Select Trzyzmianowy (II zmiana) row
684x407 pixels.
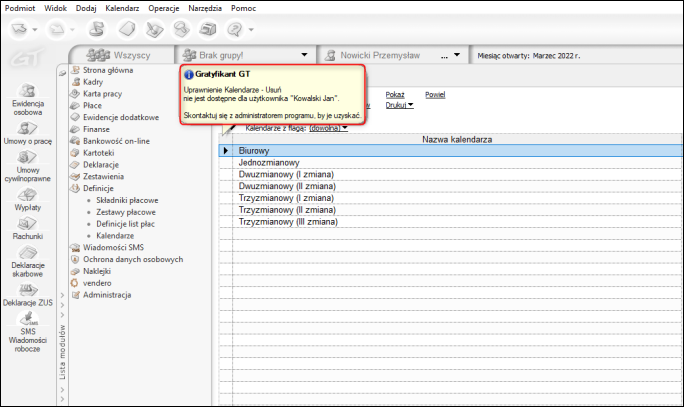(451, 209)
